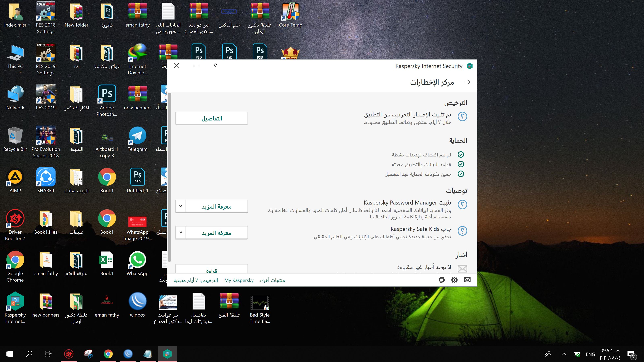
Task: Open the منتجات أخرى other products link
Action: pyautogui.click(x=272, y=280)
